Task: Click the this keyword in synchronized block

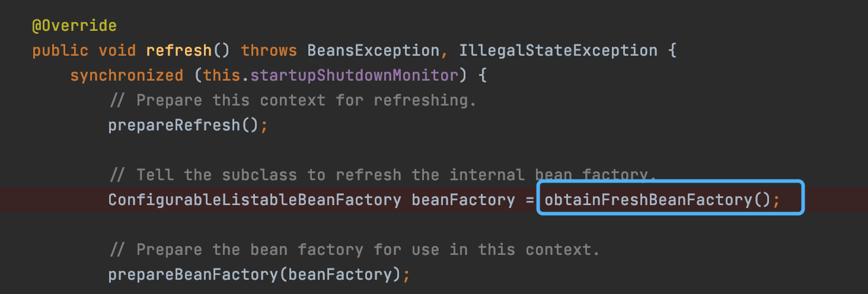Action: click(x=222, y=75)
